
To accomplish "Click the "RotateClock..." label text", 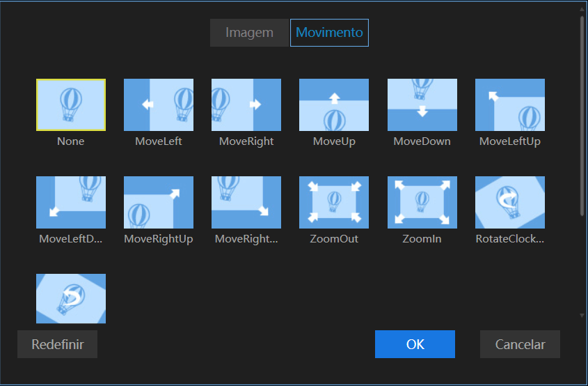I will tap(510, 239).
